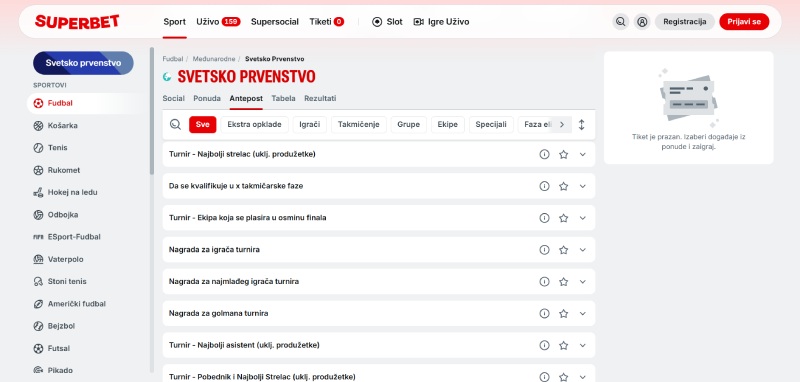This screenshot has width=800, height=382.
Task: Switch to the Ponuda tab
Action: click(x=207, y=98)
